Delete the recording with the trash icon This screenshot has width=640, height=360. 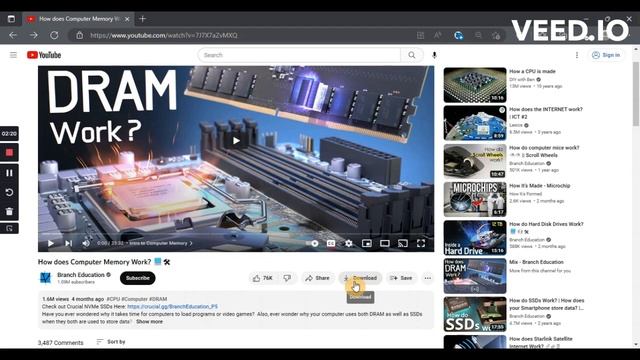click(9, 211)
